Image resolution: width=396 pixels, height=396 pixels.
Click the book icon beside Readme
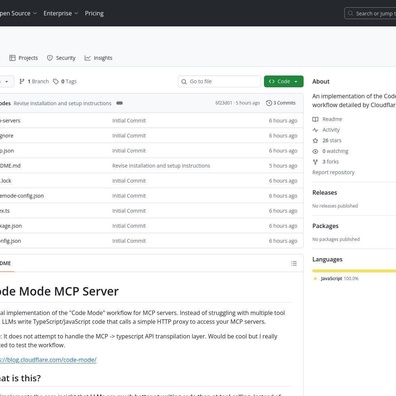(315, 119)
